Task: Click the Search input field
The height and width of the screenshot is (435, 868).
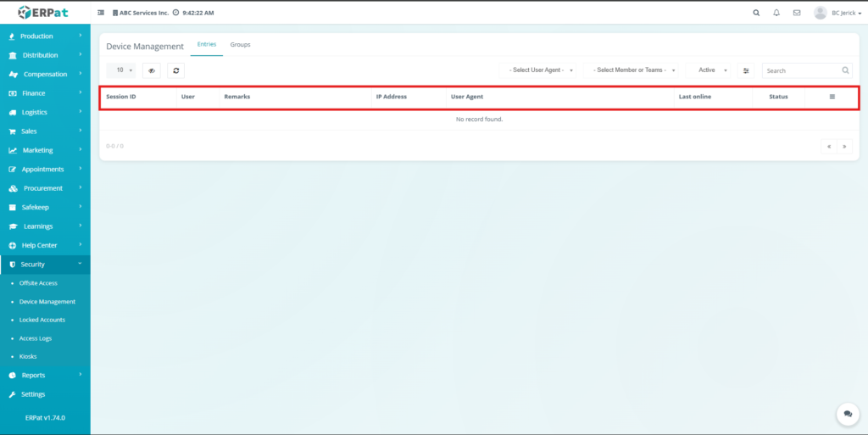Action: [x=801, y=70]
